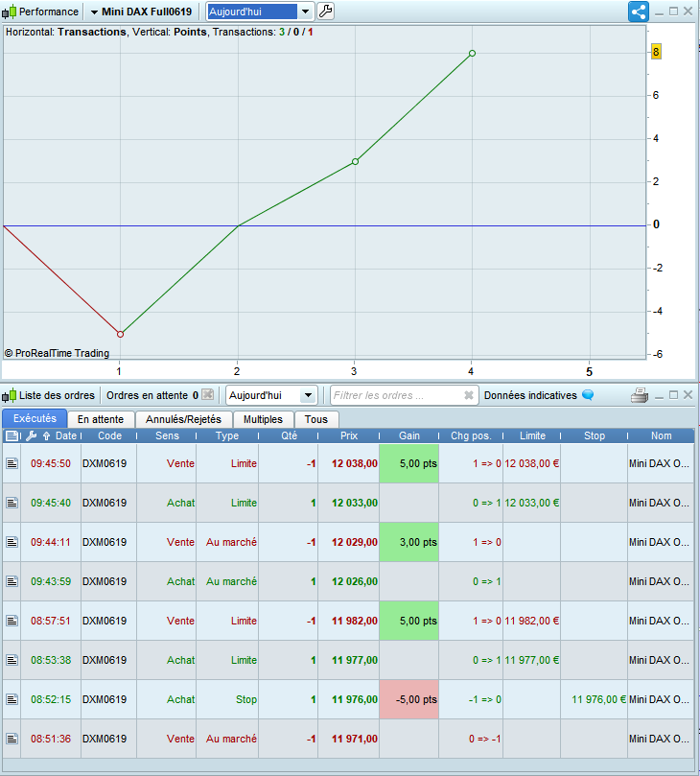The image size is (700, 776).
Task: Click the -5,00 pts gain cell
Action: 408,699
